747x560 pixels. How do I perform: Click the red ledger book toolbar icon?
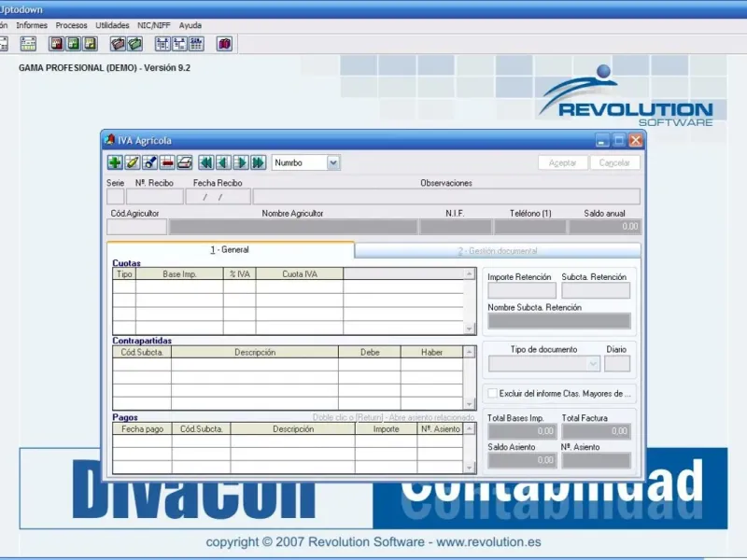[57, 44]
